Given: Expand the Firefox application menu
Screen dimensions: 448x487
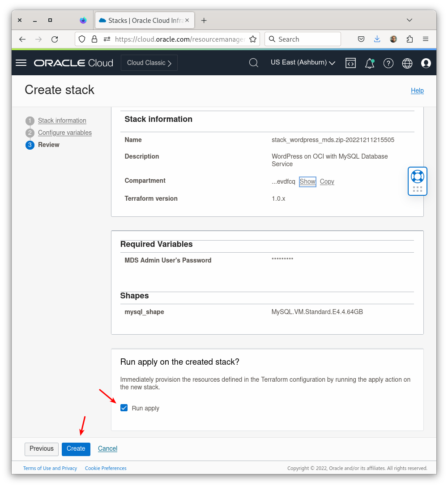Looking at the screenshot, I should [x=425, y=39].
